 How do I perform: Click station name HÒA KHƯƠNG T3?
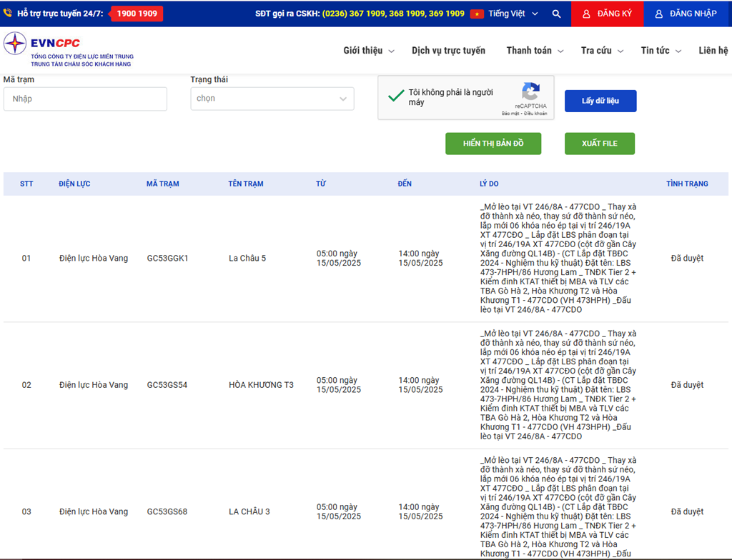[x=261, y=385]
